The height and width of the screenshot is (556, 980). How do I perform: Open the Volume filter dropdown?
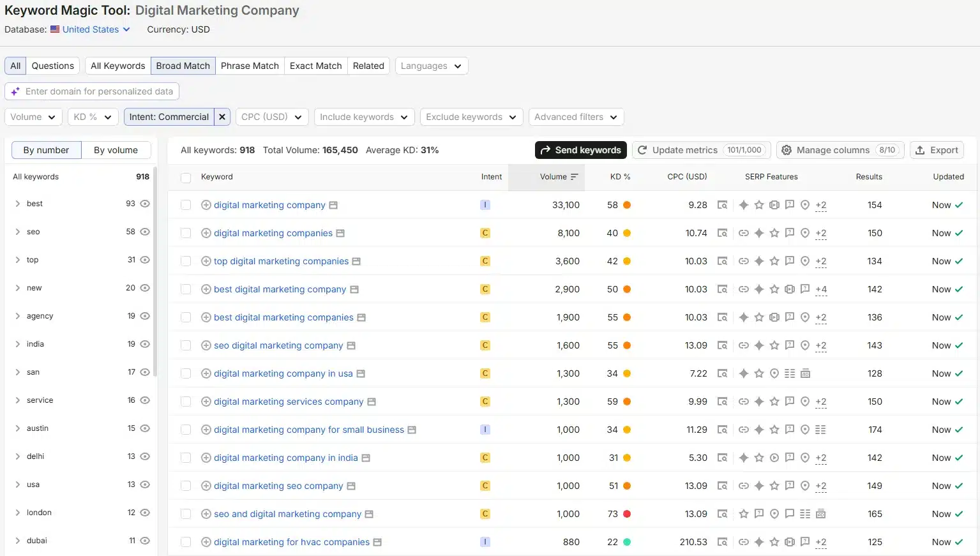33,117
